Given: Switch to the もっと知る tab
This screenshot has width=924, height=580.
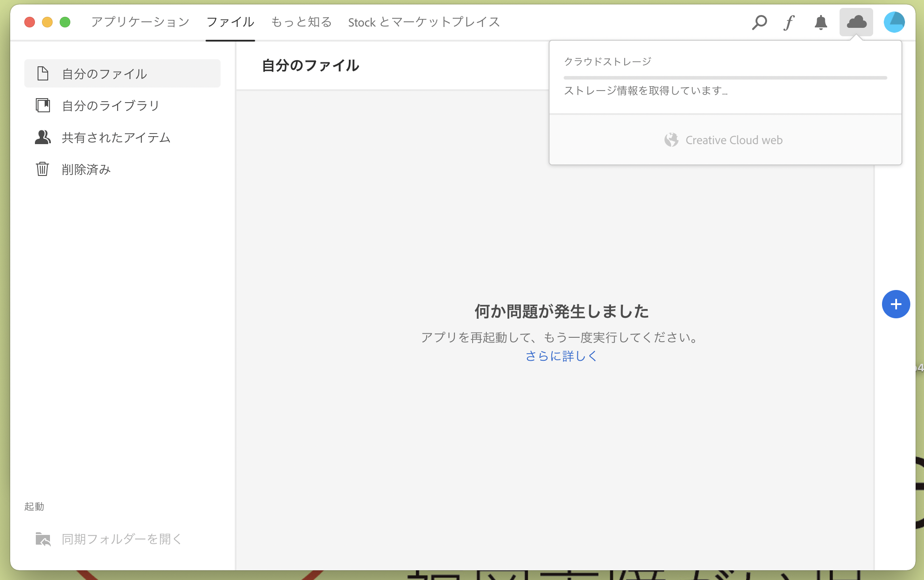Looking at the screenshot, I should (x=301, y=22).
